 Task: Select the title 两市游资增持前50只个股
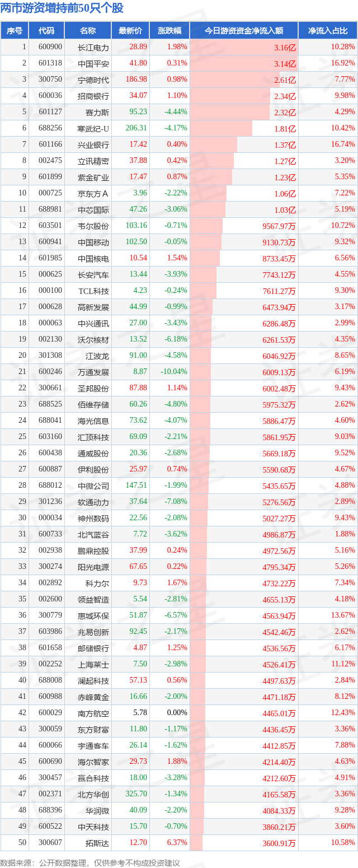click(x=62, y=8)
